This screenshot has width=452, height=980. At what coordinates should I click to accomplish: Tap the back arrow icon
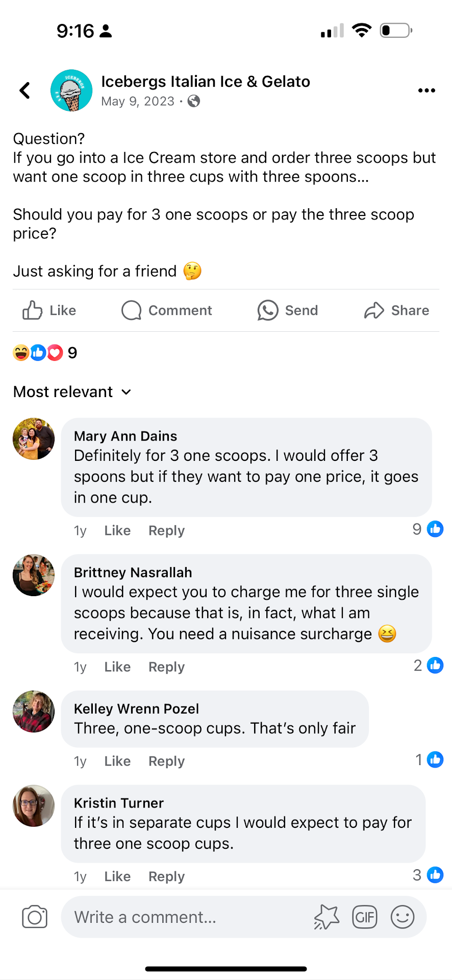tap(24, 90)
